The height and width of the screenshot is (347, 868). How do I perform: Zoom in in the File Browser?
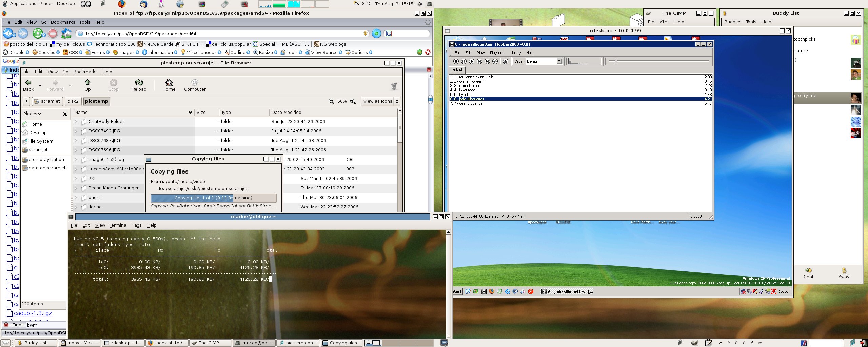coord(353,101)
